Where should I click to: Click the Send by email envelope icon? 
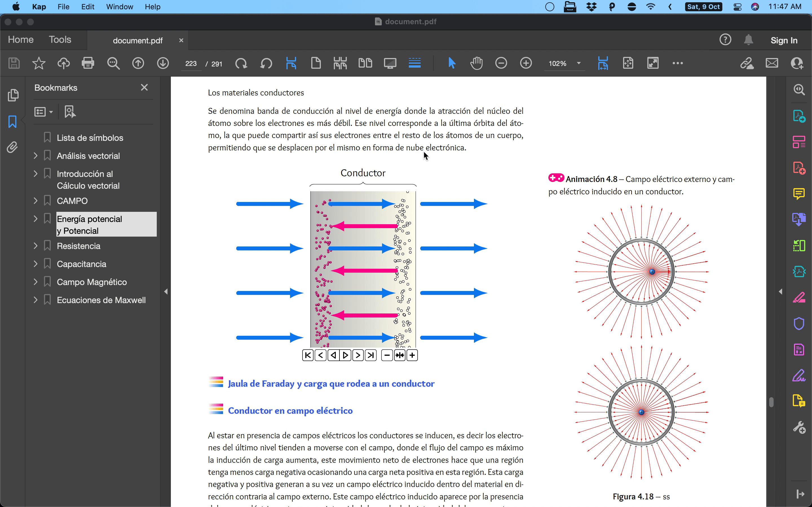772,63
